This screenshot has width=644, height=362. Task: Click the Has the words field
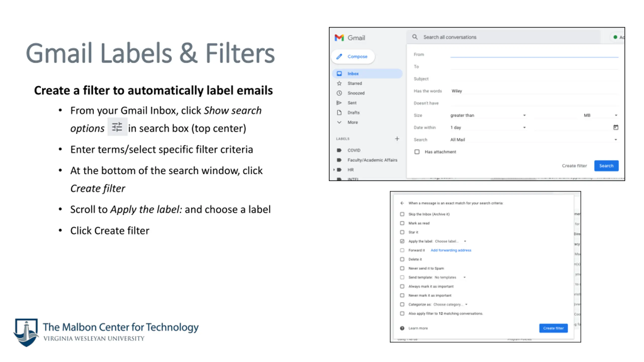[534, 91]
